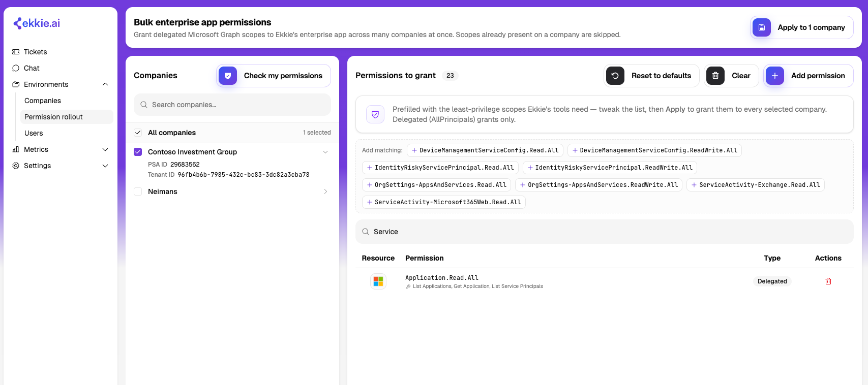Toggle the All companies checkbox
The height and width of the screenshot is (385, 868).
(x=138, y=133)
